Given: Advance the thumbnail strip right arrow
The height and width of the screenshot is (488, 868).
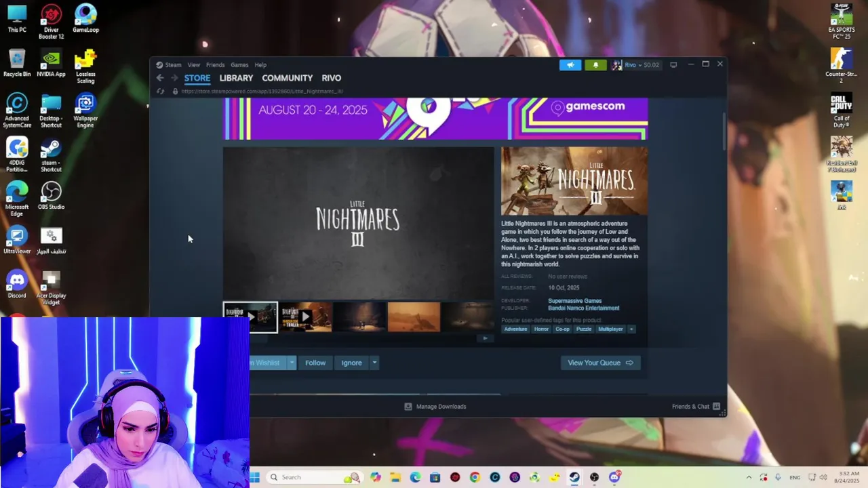Looking at the screenshot, I should pos(484,338).
